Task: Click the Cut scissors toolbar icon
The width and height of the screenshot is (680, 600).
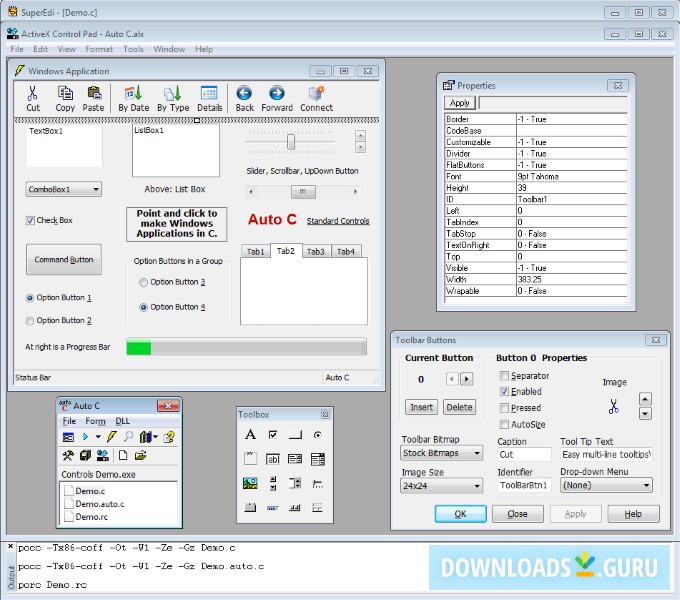Action: pyautogui.click(x=33, y=93)
